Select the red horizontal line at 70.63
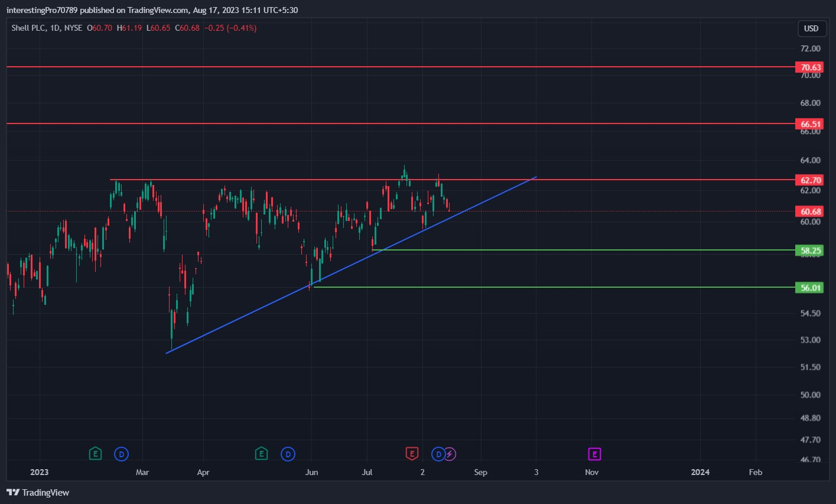 coord(401,67)
